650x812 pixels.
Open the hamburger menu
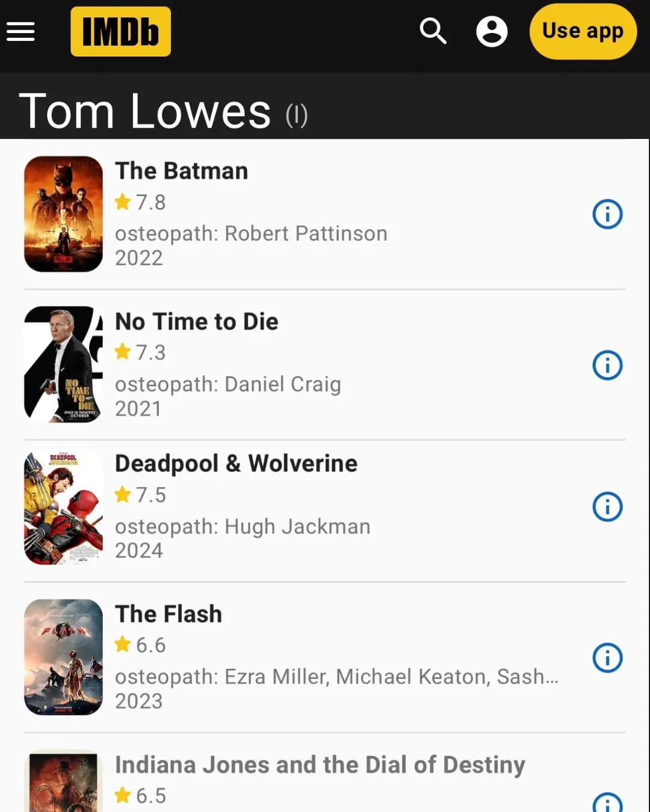point(20,31)
